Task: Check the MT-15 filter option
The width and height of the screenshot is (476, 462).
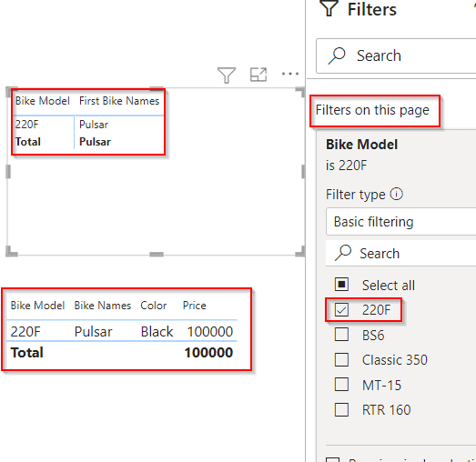Action: (x=341, y=385)
